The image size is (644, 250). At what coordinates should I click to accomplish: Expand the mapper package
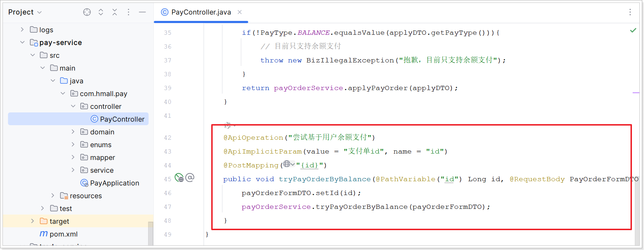click(73, 157)
